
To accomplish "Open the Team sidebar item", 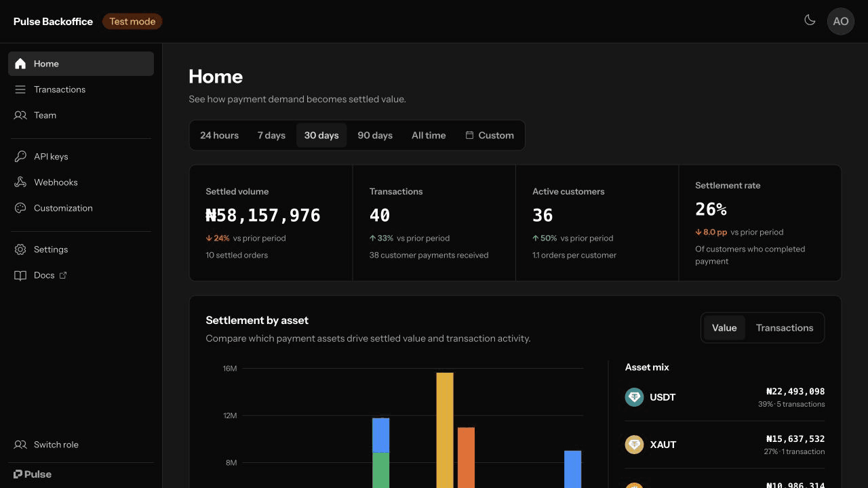I will (x=81, y=115).
